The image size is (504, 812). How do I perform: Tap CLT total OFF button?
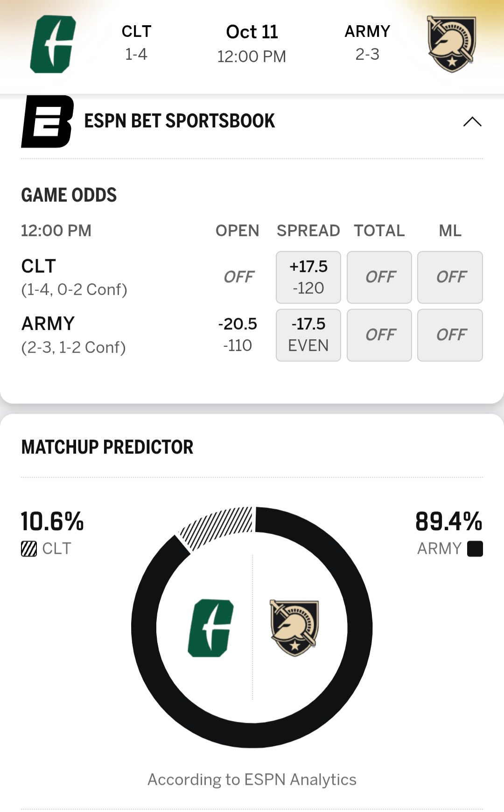pos(379,277)
